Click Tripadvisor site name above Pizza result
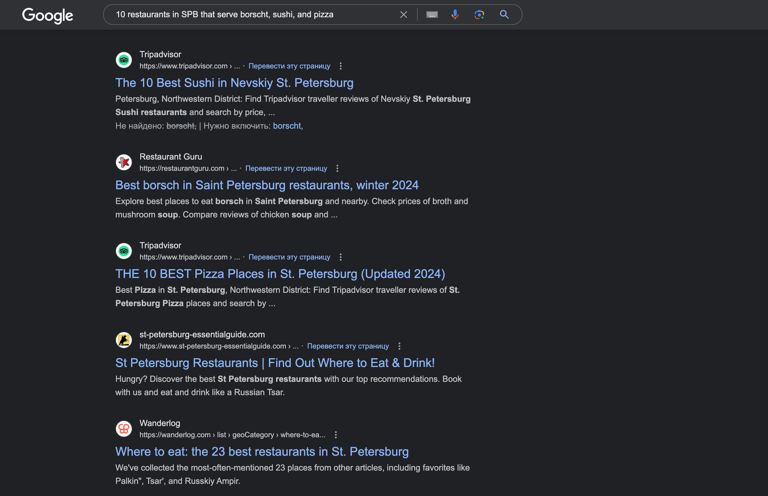768x496 pixels. click(160, 245)
